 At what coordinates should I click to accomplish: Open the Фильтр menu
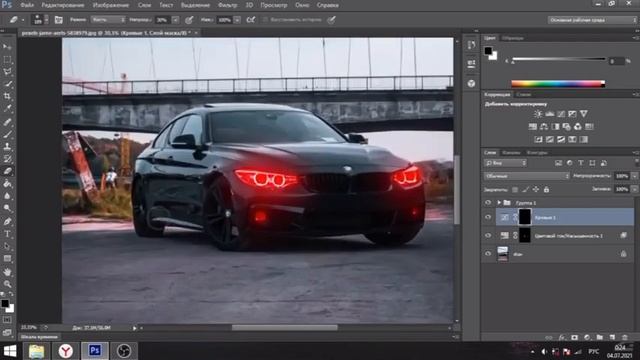point(227,5)
